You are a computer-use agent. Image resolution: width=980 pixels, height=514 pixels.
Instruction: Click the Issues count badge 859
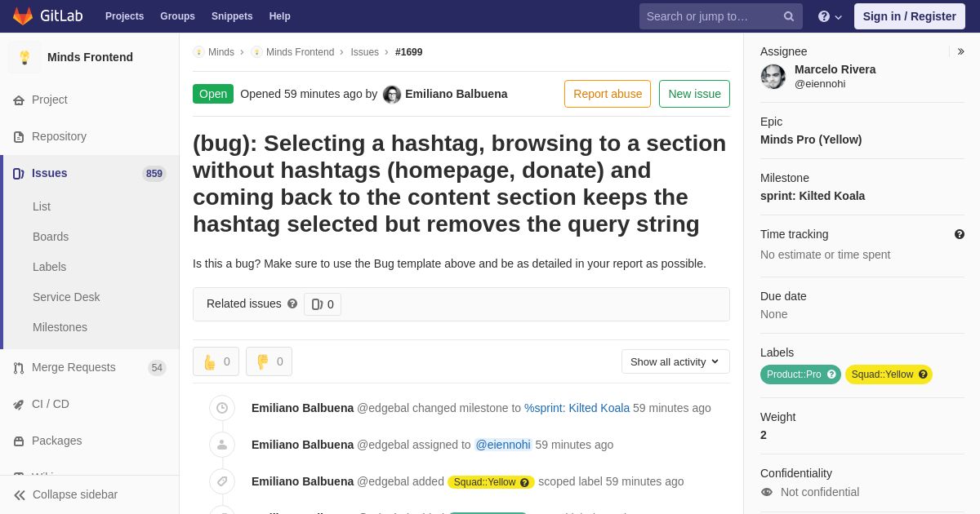(x=154, y=174)
